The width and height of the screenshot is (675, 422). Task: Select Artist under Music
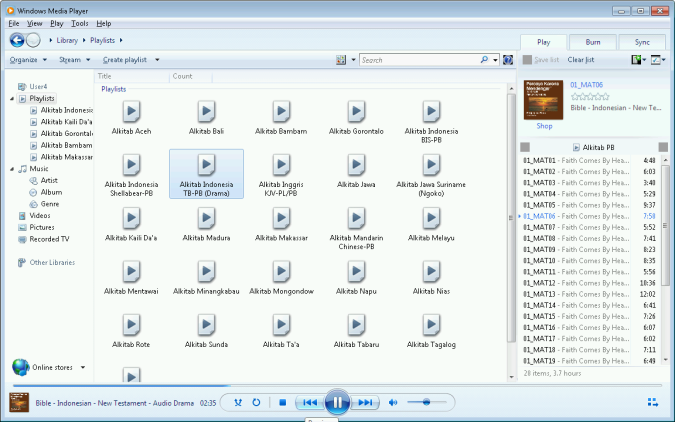point(49,180)
